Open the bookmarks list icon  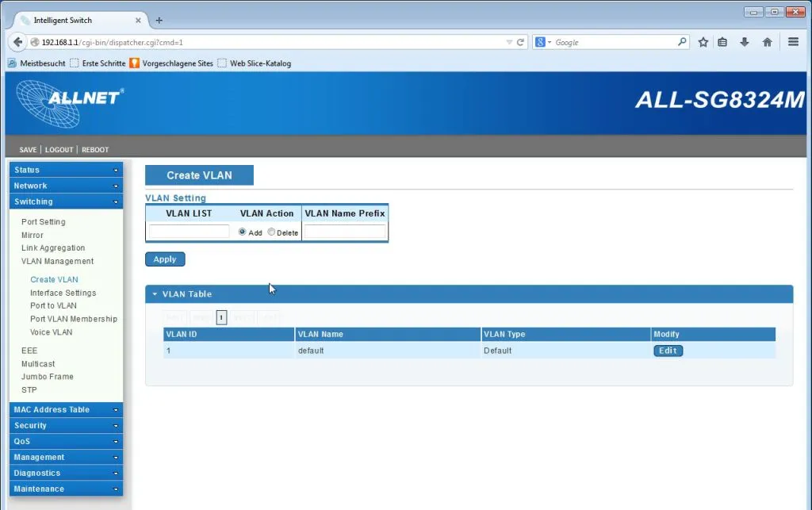(x=722, y=43)
